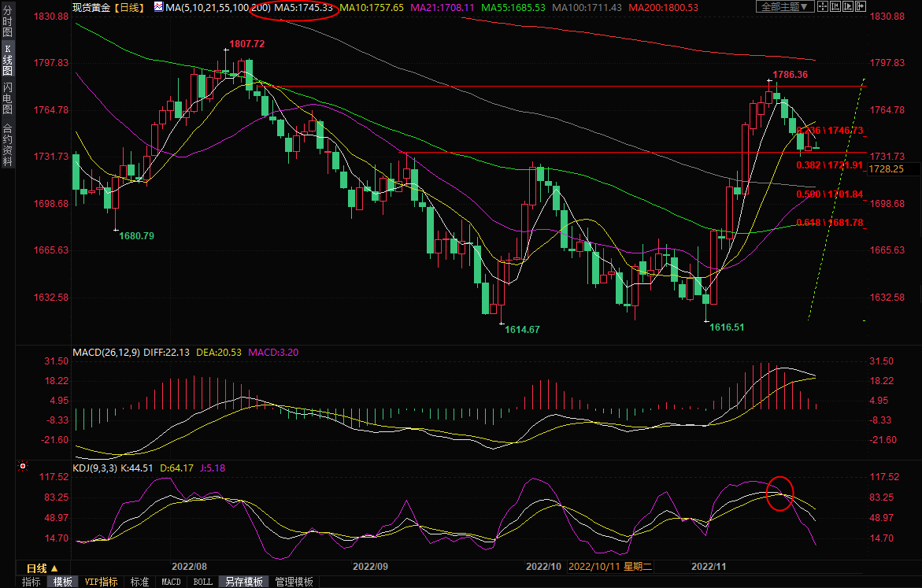
Task: Open 合约资料 in the left sidebar
Action: [8, 145]
